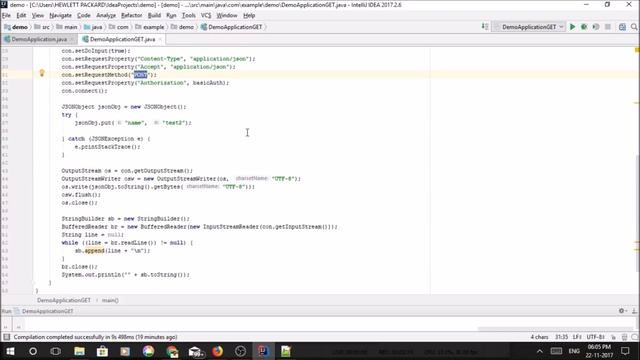The height and width of the screenshot is (360, 640).
Task: Click the cursor position 31:35 indicator
Action: pyautogui.click(x=561, y=337)
